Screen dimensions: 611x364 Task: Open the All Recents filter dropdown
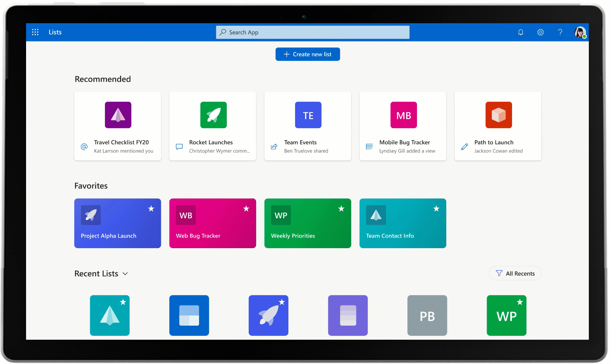pos(515,273)
